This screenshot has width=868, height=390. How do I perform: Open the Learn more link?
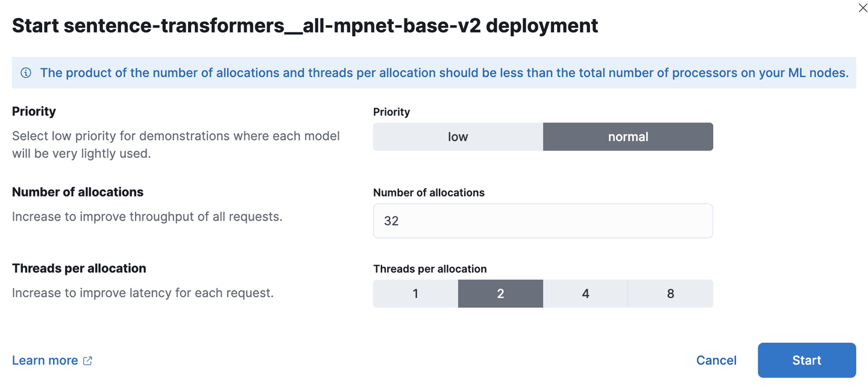45,360
